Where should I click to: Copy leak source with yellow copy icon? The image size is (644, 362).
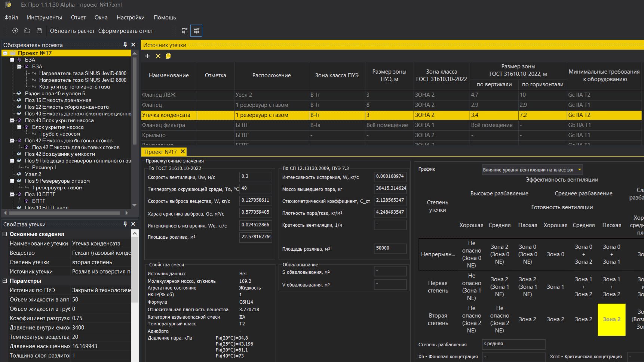[168, 56]
